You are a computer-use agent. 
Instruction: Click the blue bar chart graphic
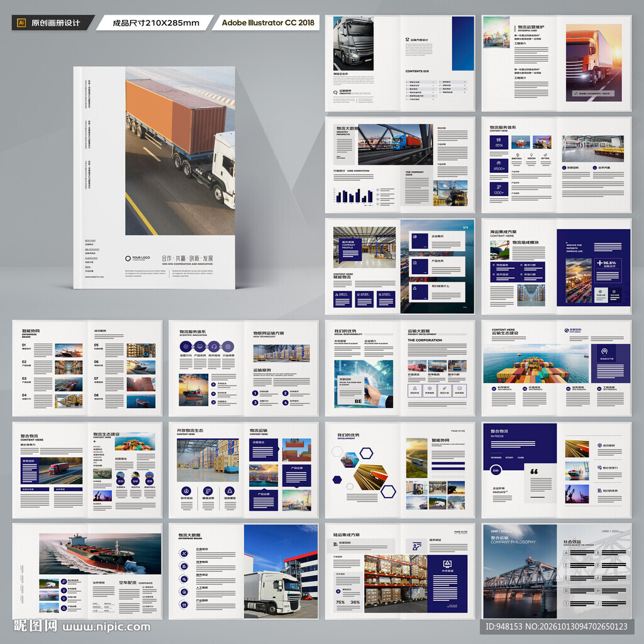355,196
